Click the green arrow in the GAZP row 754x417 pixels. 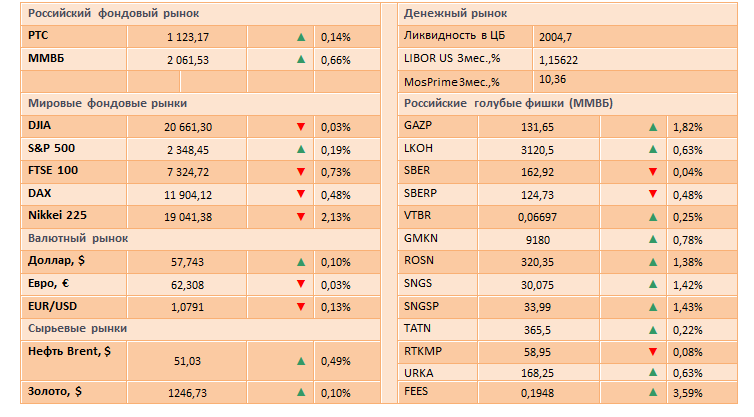tap(653, 127)
